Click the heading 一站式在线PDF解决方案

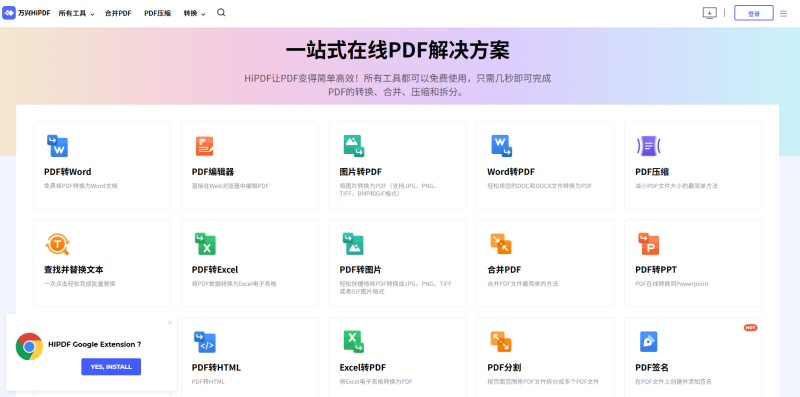tap(397, 51)
